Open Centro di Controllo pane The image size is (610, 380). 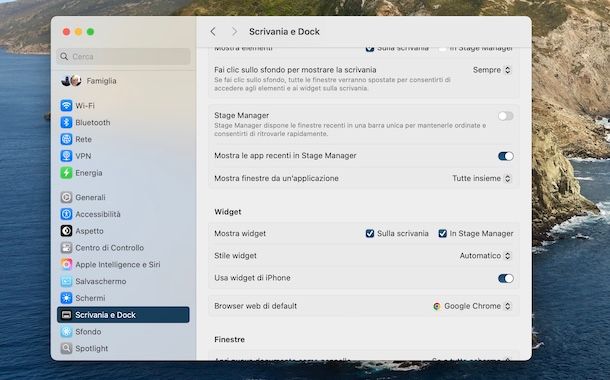[123, 247]
